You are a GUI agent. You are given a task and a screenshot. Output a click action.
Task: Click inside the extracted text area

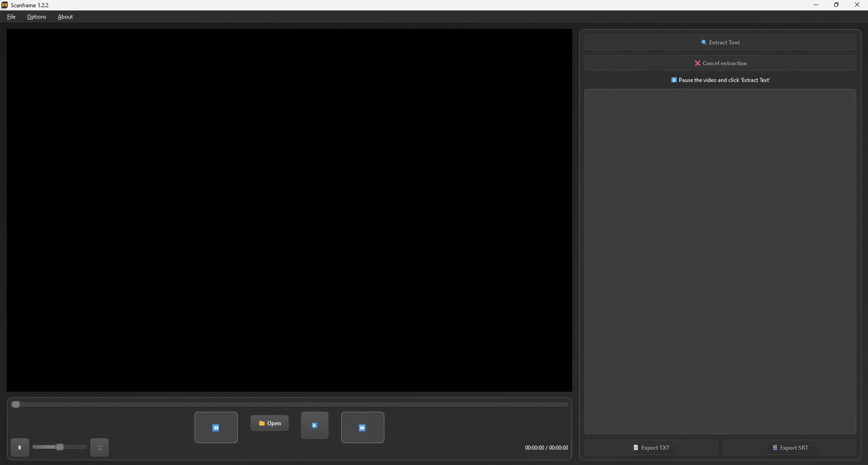coord(720,261)
